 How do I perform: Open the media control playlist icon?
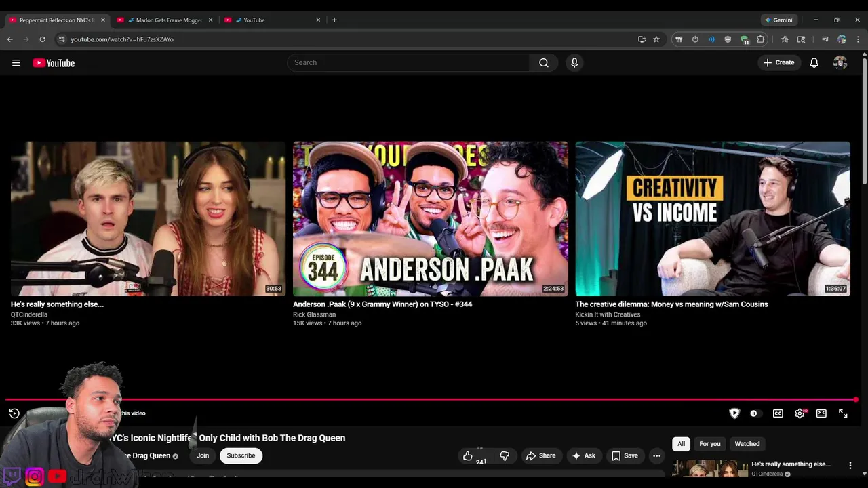[825, 39]
